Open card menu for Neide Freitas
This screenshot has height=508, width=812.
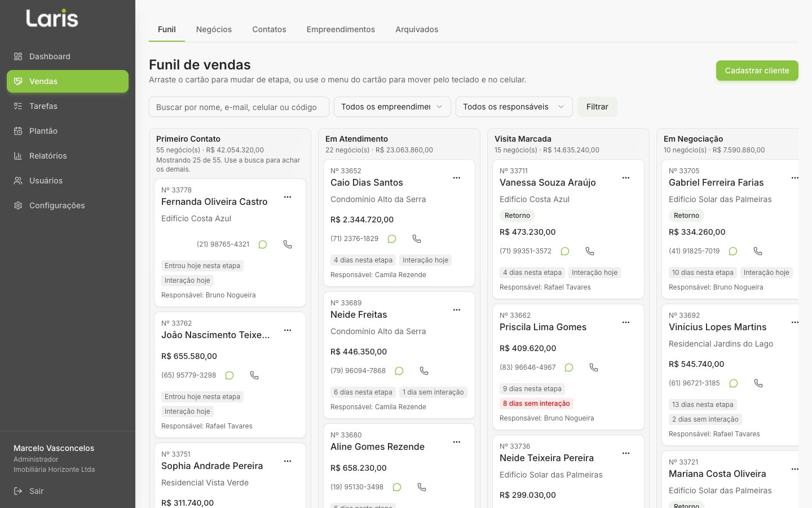click(457, 310)
